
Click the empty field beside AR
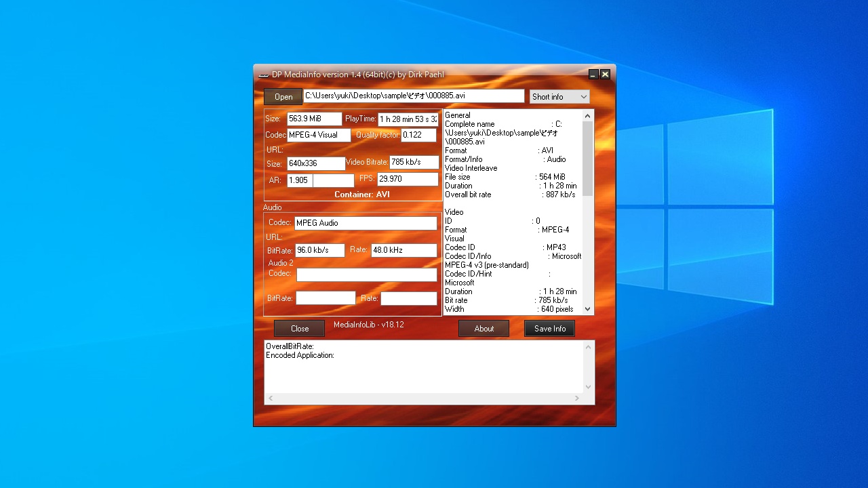tap(334, 180)
